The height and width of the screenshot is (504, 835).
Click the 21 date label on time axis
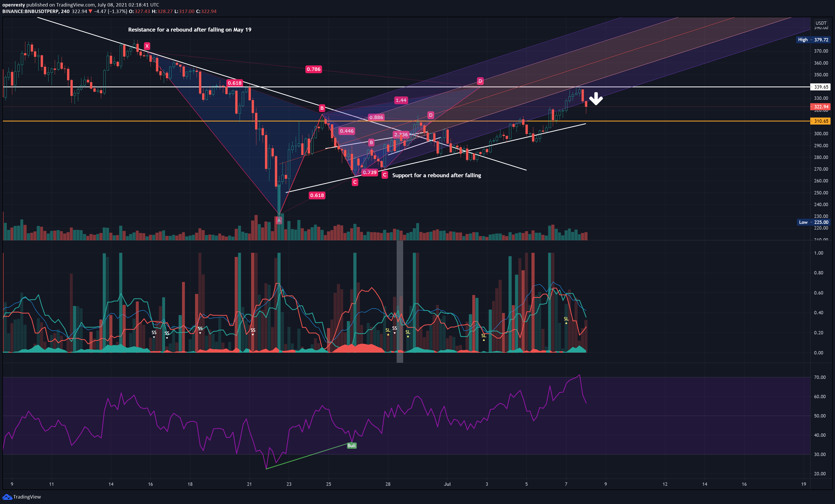249,484
